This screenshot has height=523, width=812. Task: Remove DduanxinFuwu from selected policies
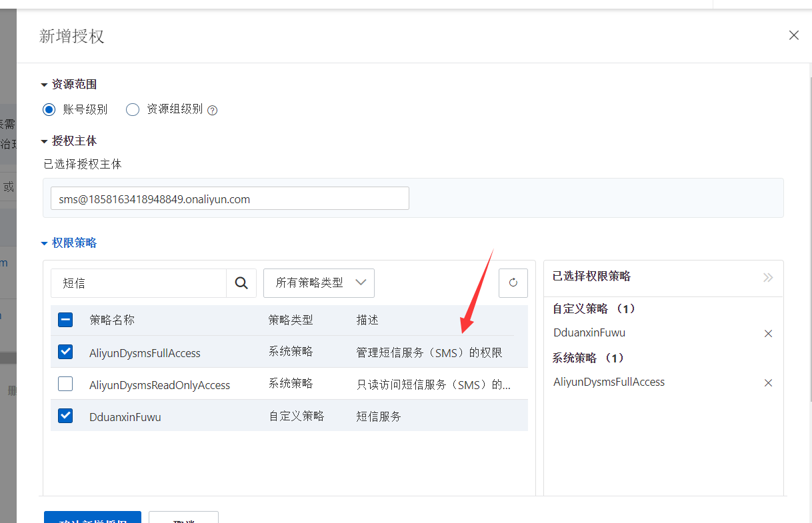(x=768, y=333)
